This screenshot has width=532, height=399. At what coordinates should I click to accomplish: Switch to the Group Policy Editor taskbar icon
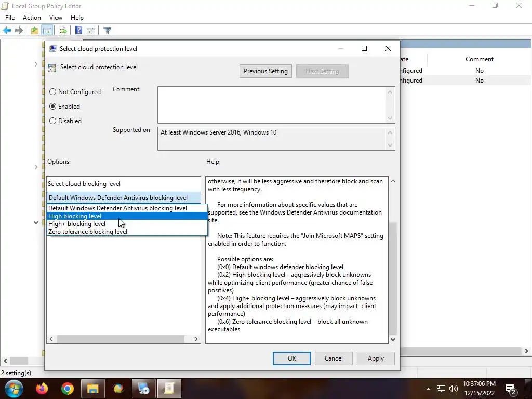169,389
